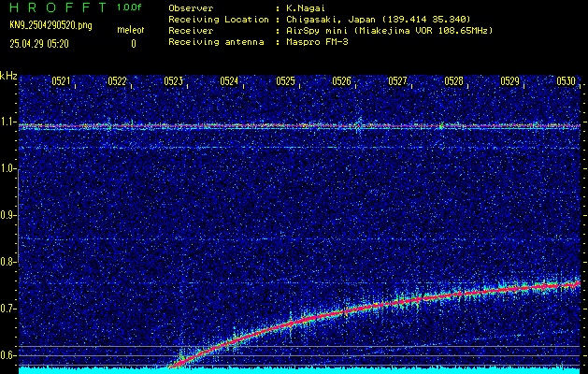Click the meteor count value 0
The height and width of the screenshot is (374, 588).
tap(134, 44)
